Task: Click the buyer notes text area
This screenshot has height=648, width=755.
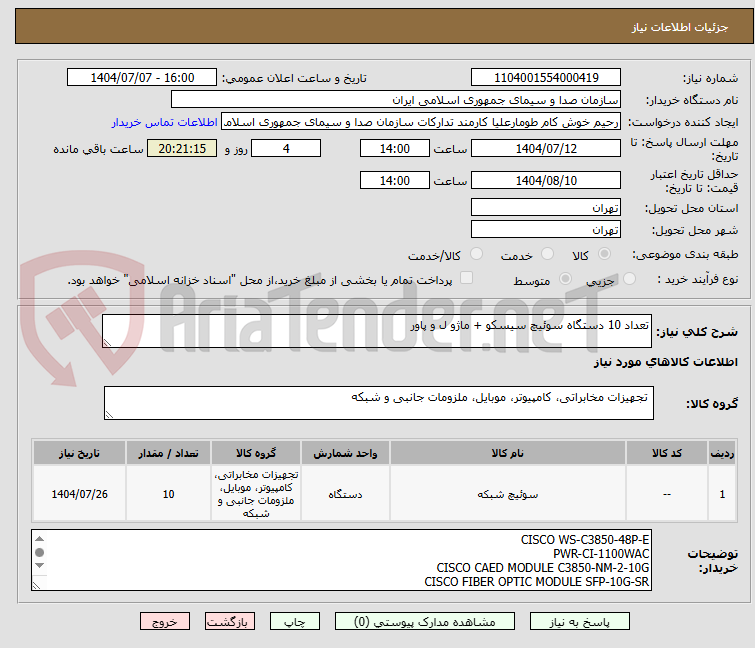Action: 341,560
